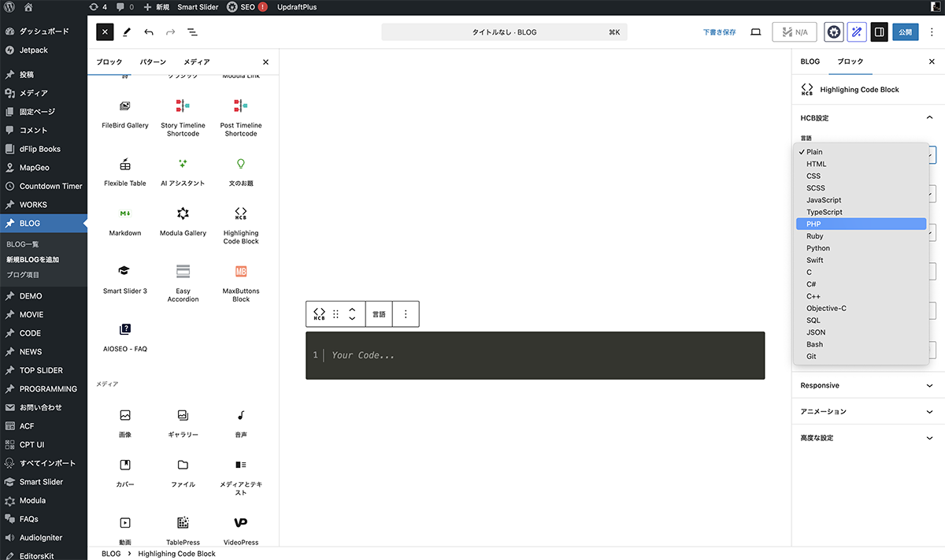Insert the Easy Accordion block
945x560 pixels.
183,281
